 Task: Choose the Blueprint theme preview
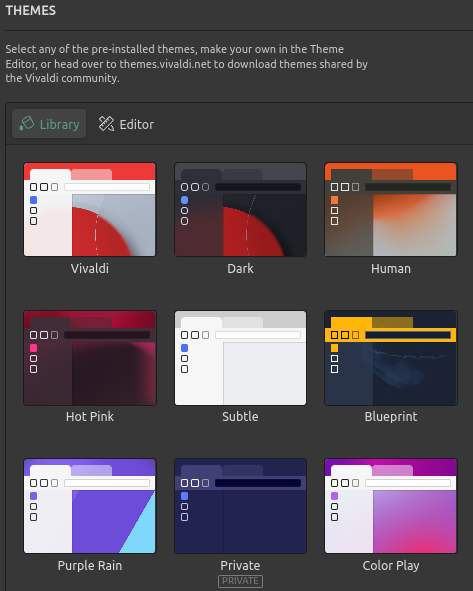pos(391,358)
